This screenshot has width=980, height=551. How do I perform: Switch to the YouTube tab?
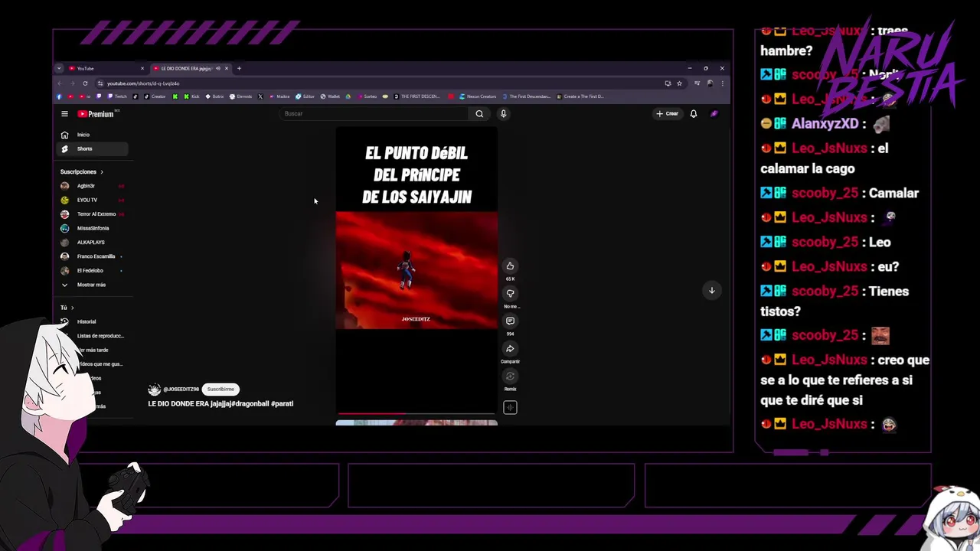[106, 68]
